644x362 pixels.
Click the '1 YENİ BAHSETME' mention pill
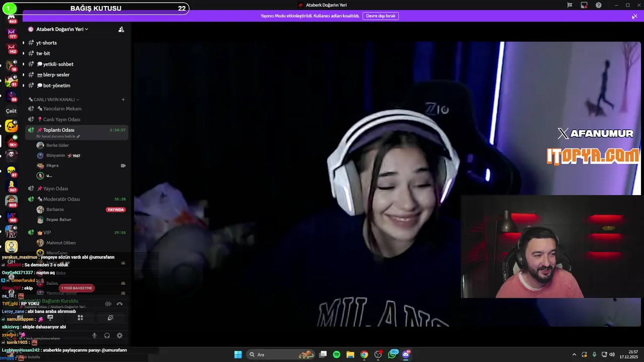pyautogui.click(x=76, y=288)
